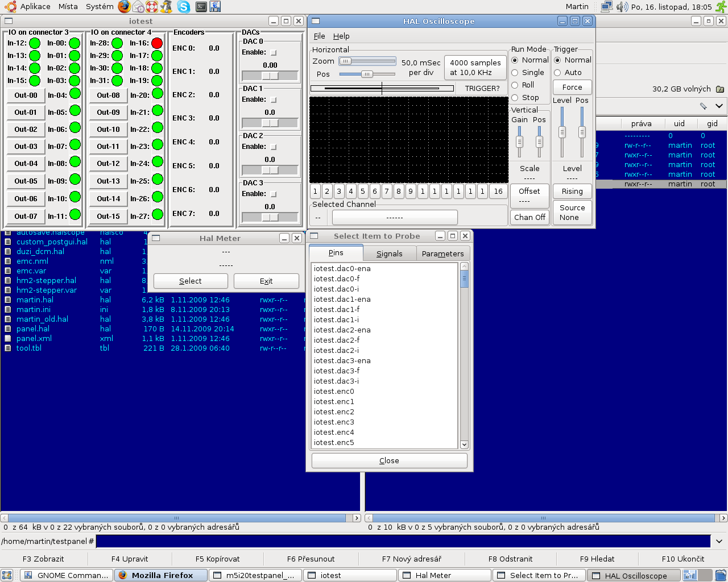Open the right pane path dropdown arrow

[719, 106]
